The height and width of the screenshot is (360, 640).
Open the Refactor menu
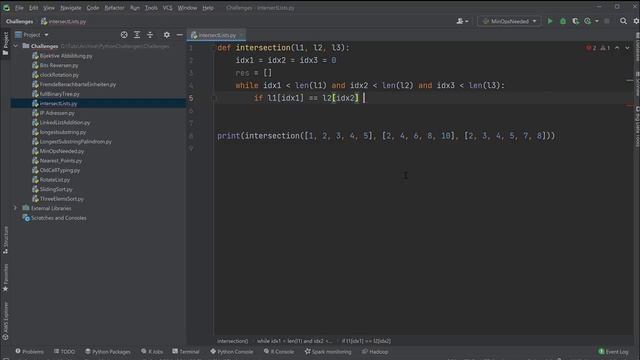114,8
